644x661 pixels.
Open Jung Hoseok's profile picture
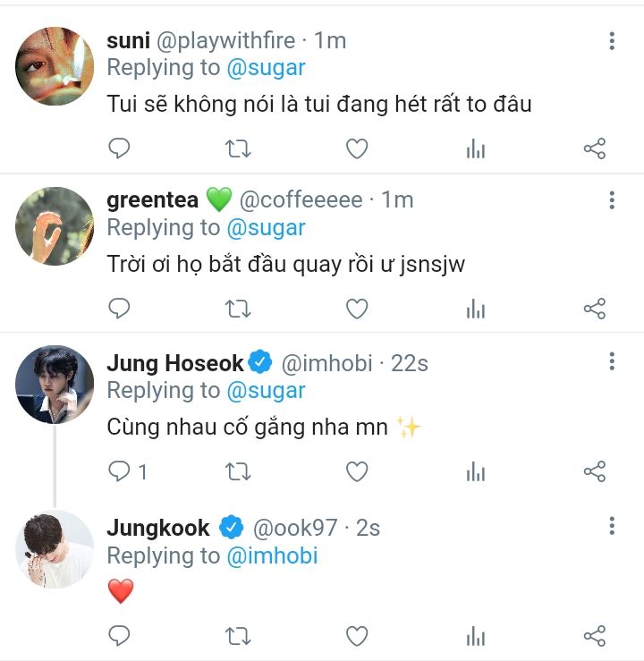(55, 385)
